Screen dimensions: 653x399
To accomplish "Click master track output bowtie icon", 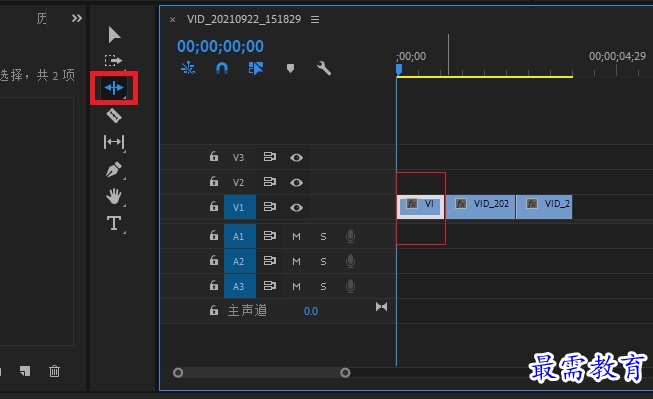I will [x=381, y=307].
